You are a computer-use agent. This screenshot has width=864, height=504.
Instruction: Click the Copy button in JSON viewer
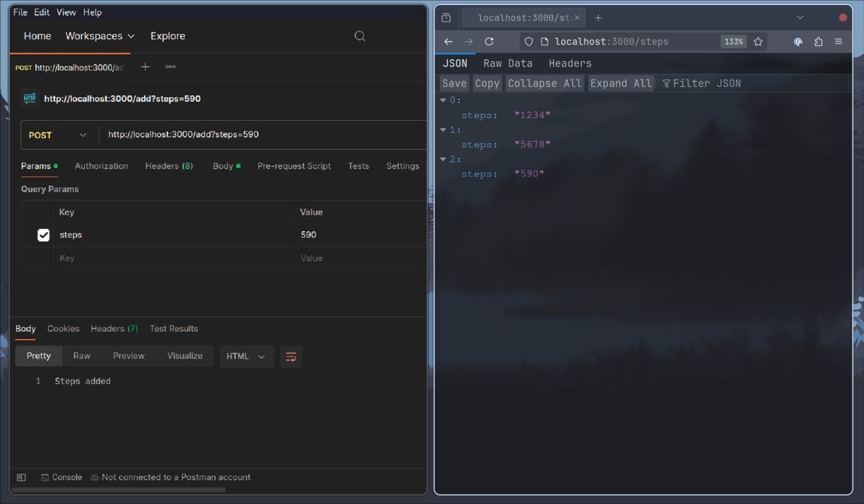487,84
